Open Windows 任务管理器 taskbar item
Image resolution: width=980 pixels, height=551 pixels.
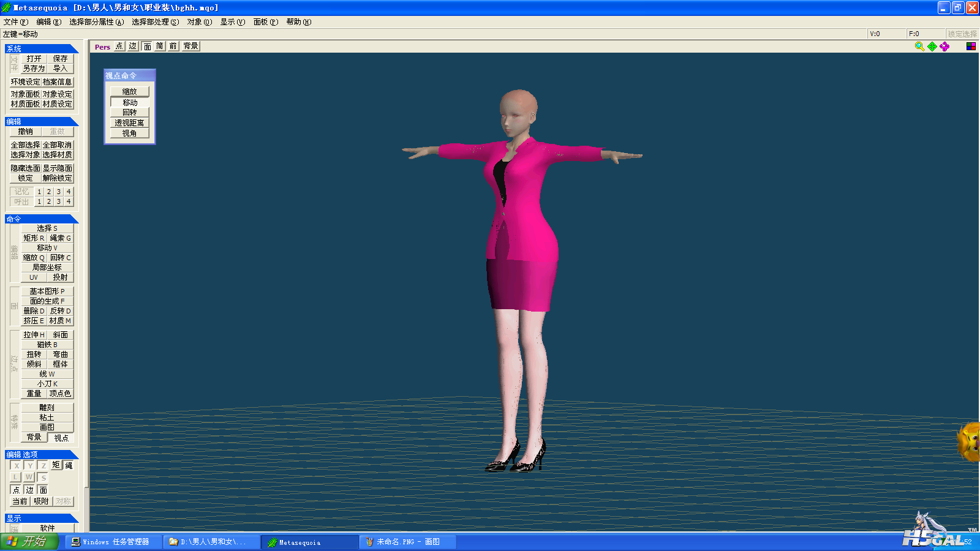(114, 542)
